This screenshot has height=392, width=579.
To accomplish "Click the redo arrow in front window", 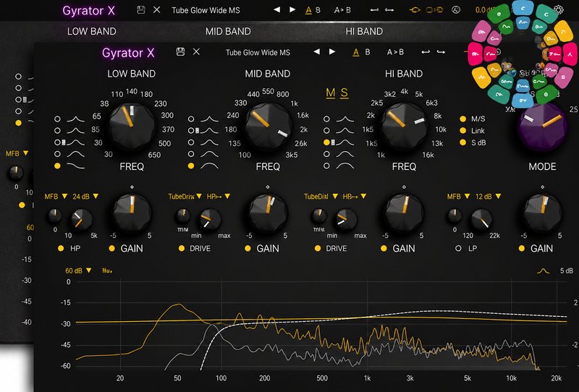I will point(441,52).
